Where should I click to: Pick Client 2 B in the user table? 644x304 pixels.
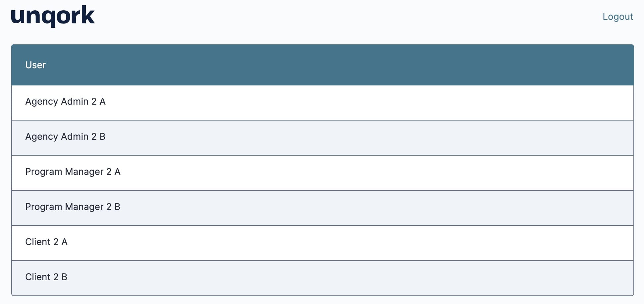[323, 278]
